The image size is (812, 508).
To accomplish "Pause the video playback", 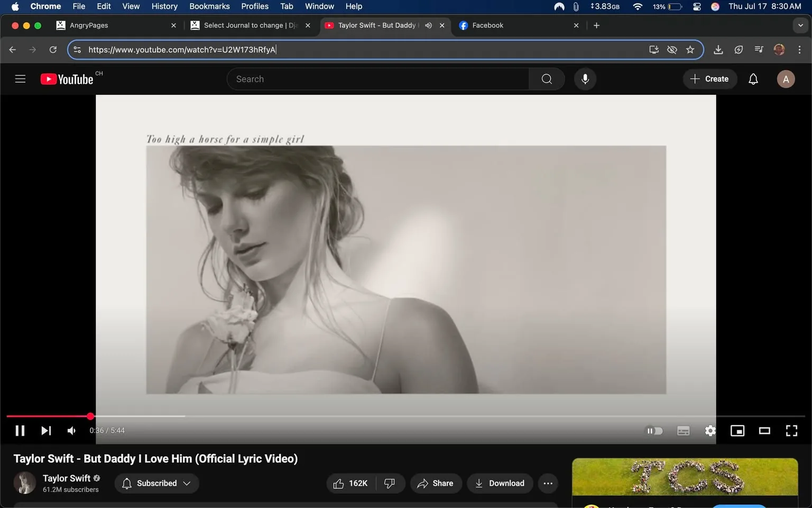I will pyautogui.click(x=20, y=430).
